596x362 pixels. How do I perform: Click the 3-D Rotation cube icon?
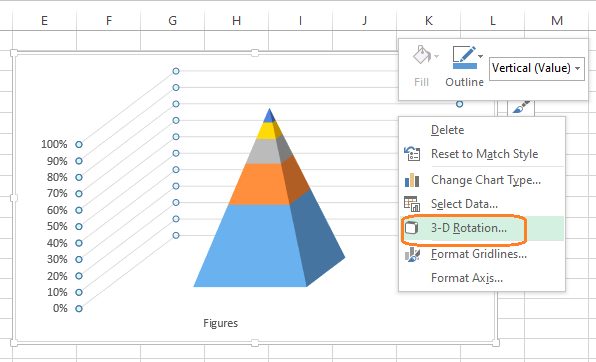[412, 228]
